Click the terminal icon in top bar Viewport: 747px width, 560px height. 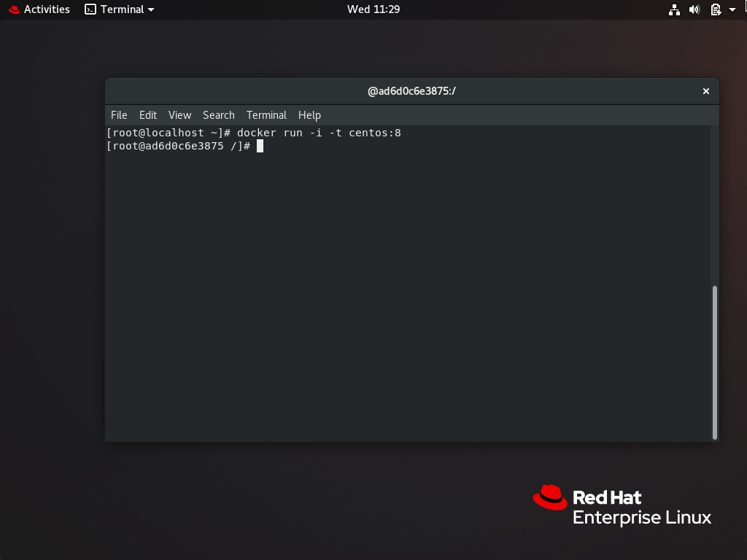[x=90, y=9]
